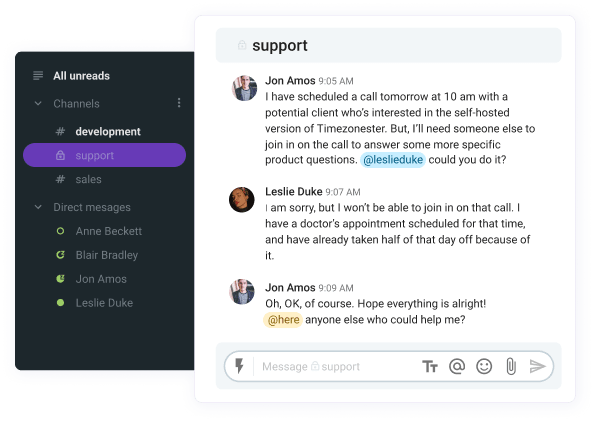The width and height of the screenshot is (594, 421).
Task: Send message with paper plane icon
Action: (x=537, y=366)
